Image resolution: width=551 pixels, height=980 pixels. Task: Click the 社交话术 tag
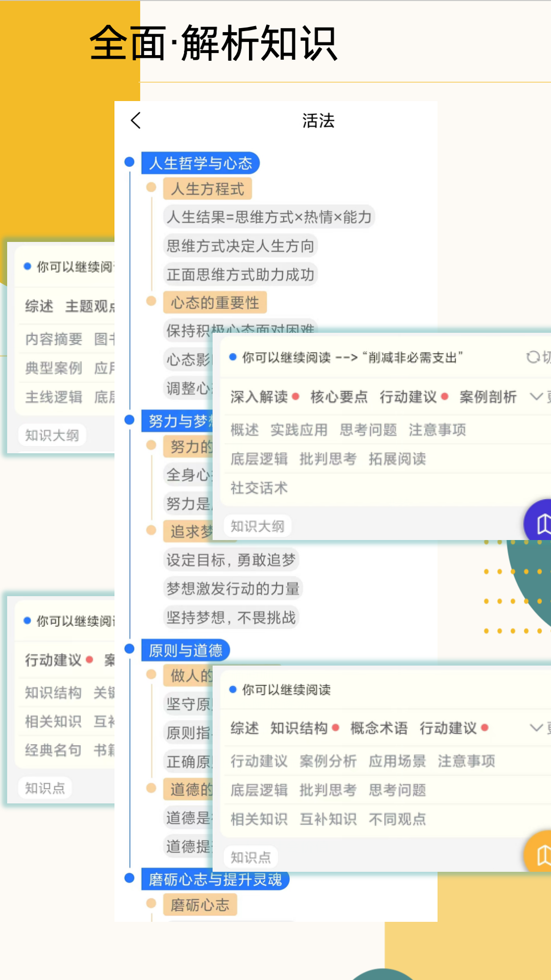(x=259, y=488)
